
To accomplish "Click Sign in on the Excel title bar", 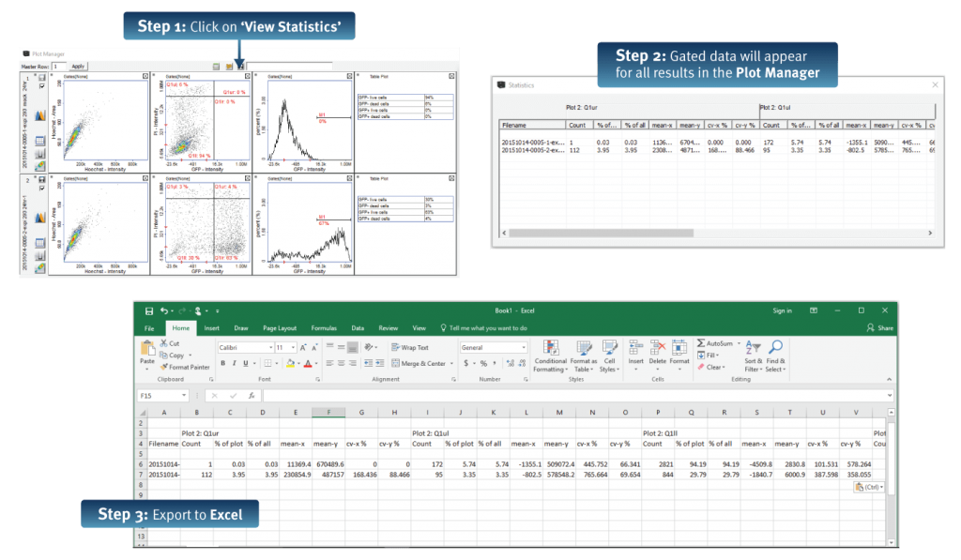I will click(782, 310).
